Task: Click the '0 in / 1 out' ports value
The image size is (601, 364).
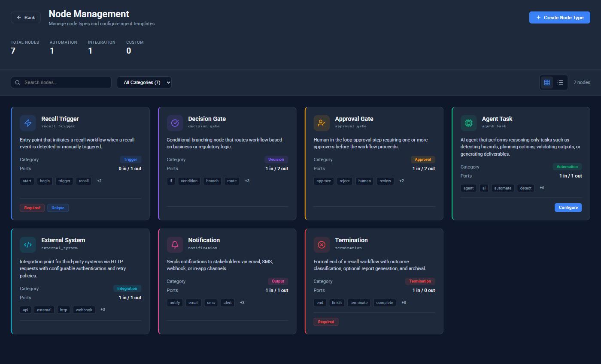Action: point(130,168)
